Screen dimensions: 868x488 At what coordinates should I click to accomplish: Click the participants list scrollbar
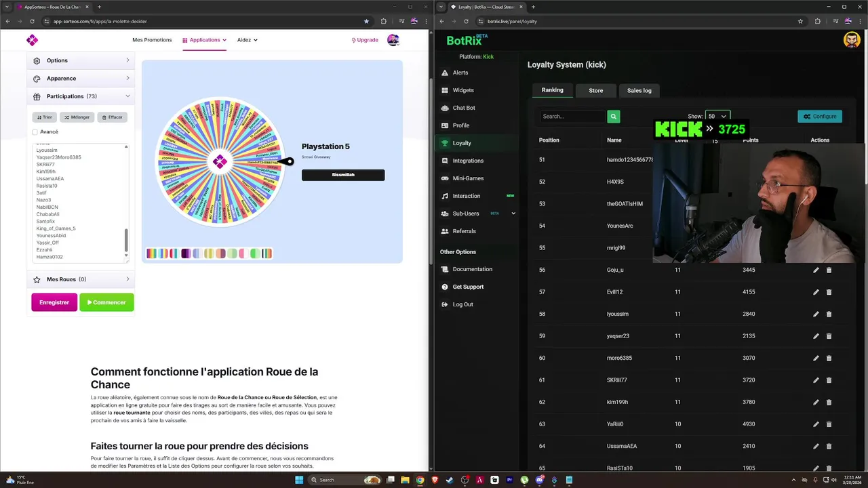[x=126, y=240]
